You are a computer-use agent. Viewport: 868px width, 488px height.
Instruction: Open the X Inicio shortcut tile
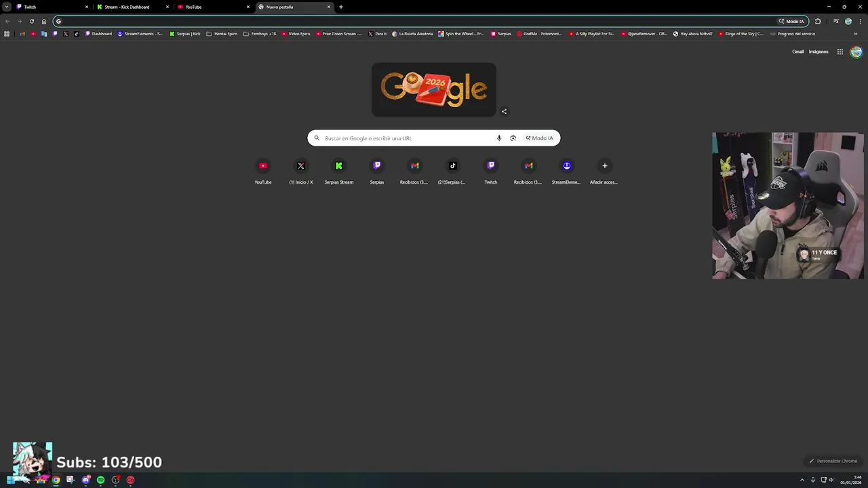coord(301,171)
